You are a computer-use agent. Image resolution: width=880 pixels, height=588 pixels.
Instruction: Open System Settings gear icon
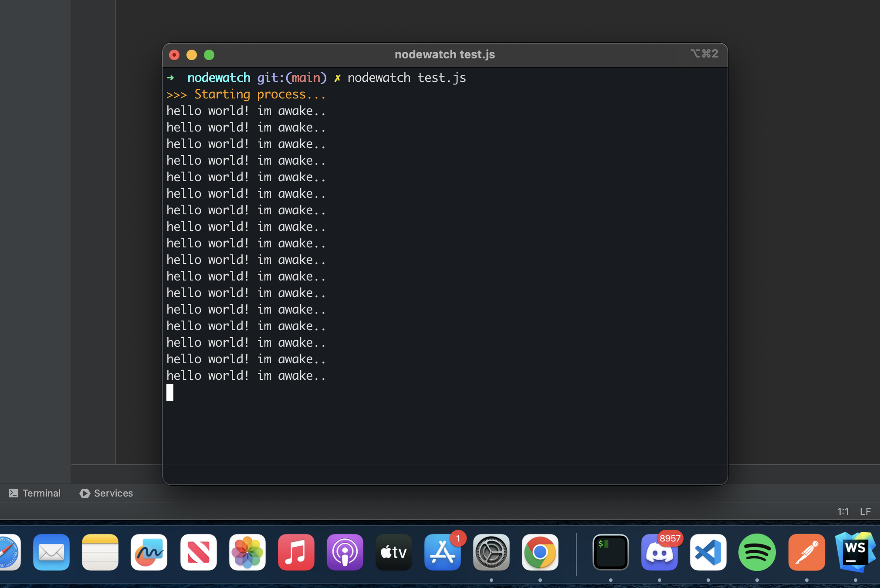[491, 552]
